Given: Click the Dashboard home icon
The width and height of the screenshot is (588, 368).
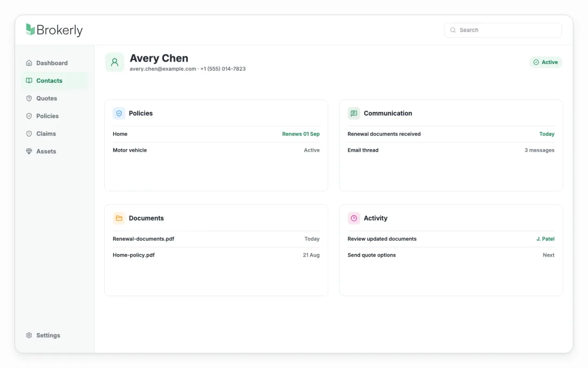Looking at the screenshot, I should 29,63.
